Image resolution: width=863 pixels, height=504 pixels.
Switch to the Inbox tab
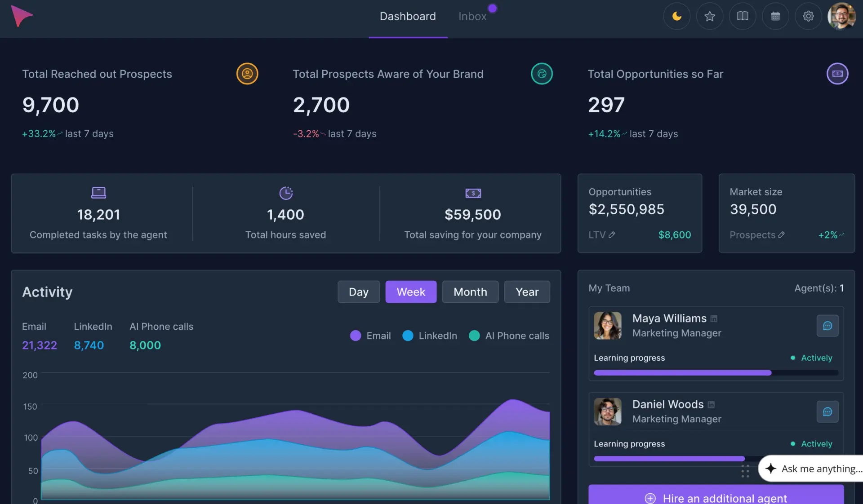click(x=472, y=17)
